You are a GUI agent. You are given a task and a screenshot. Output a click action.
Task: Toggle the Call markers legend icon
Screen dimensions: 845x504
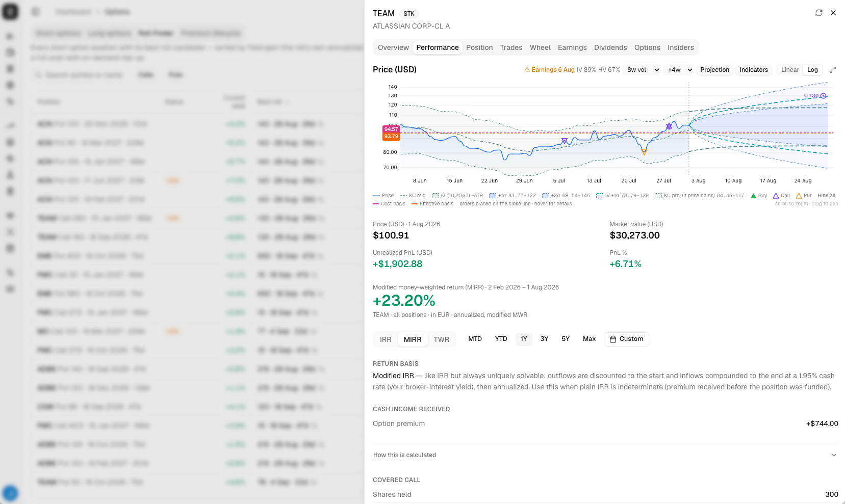(776, 196)
